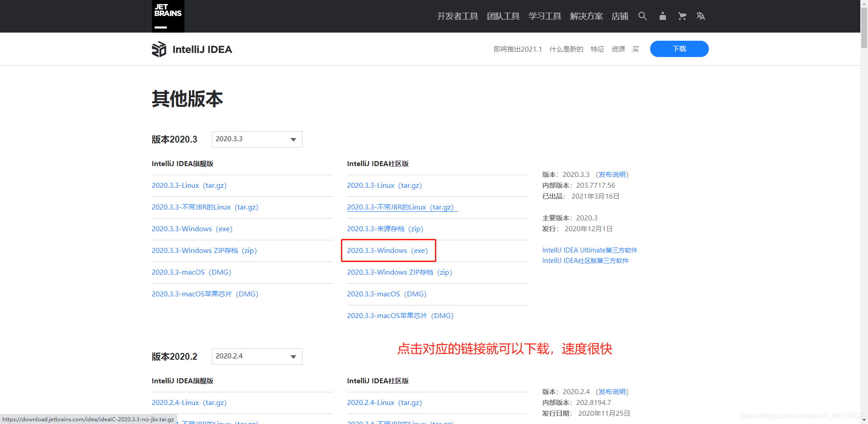Click the scrollbar up arrow
This screenshot has height=424, width=868.
[864, 3]
